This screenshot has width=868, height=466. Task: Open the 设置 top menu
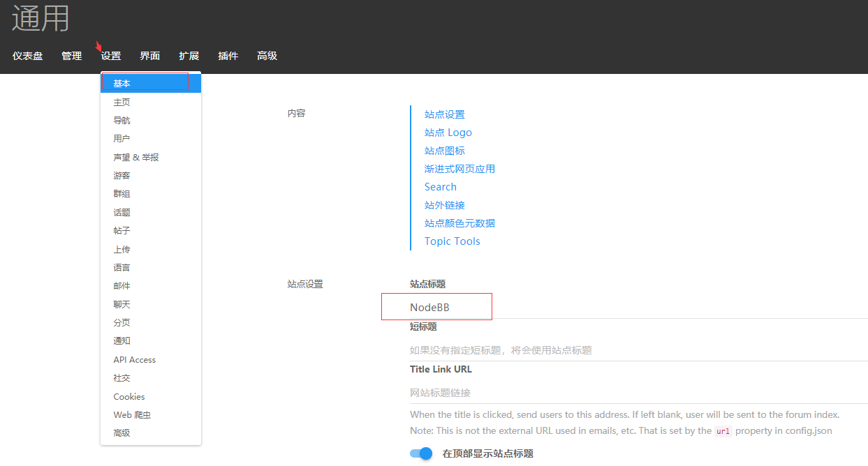coord(110,56)
